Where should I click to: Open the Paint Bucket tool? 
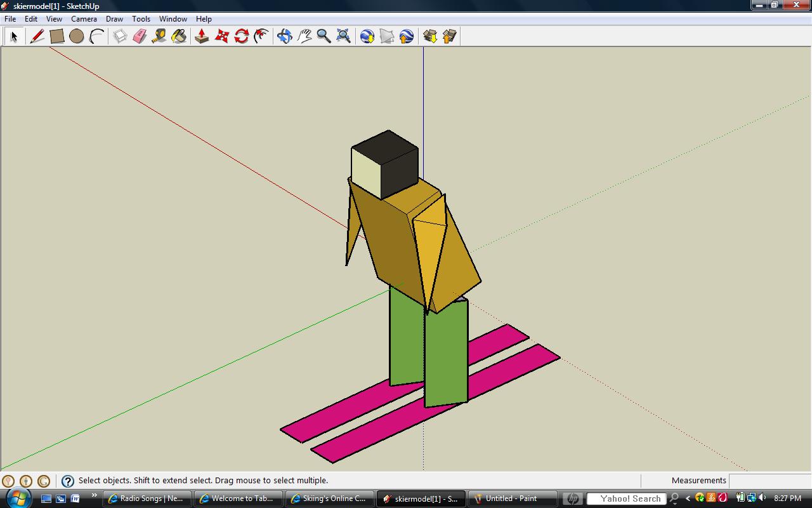[180, 36]
